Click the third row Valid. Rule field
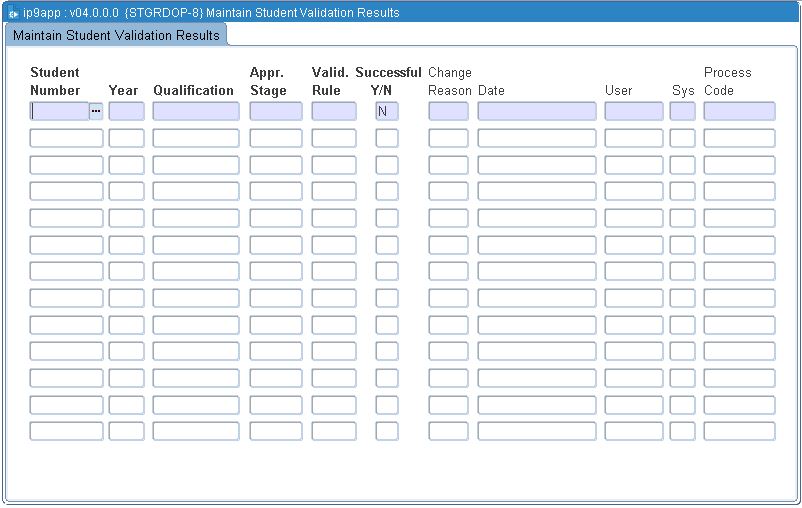 coord(334,165)
